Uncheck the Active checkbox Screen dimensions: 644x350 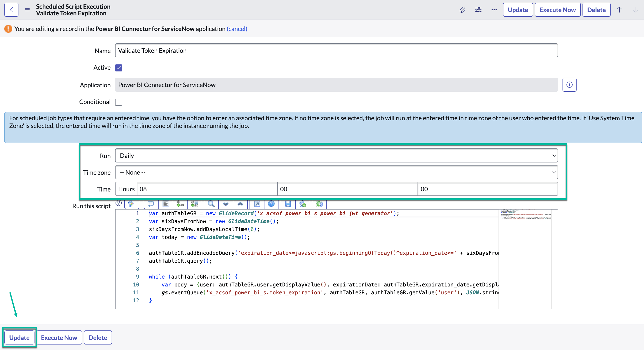(x=119, y=68)
